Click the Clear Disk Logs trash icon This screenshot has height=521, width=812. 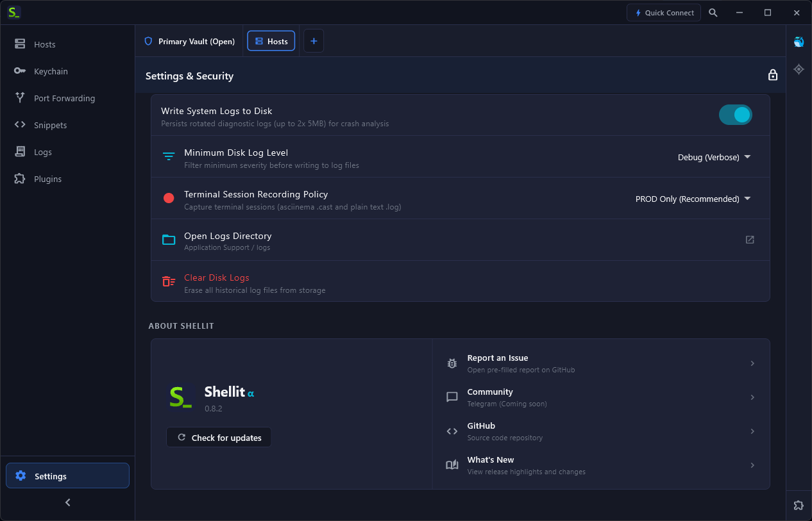pyautogui.click(x=169, y=281)
